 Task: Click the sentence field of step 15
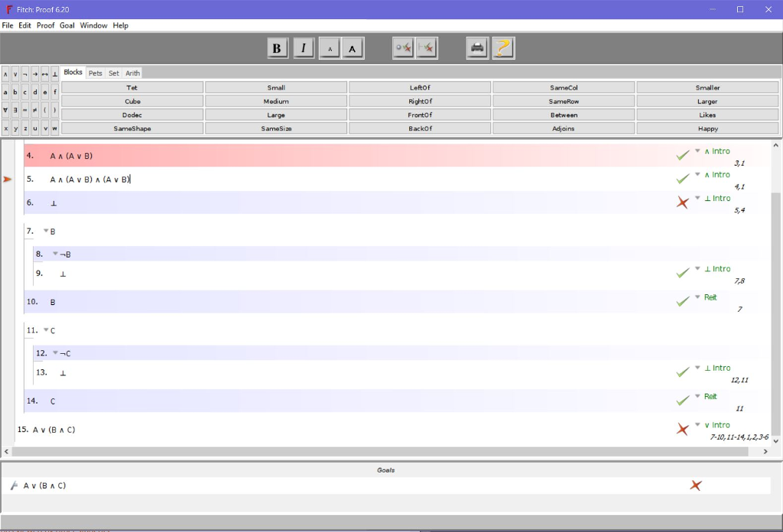click(x=54, y=430)
